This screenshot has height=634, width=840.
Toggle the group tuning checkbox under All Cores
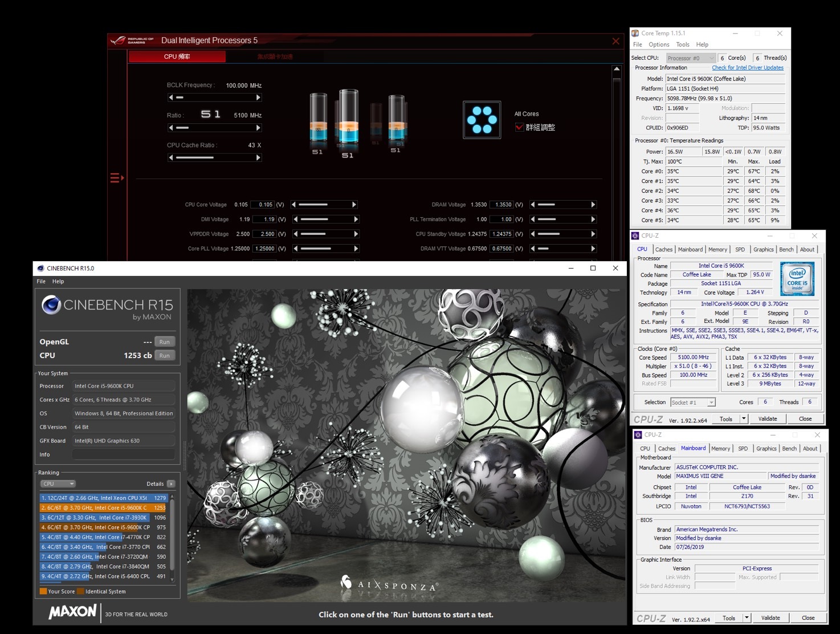pos(519,127)
